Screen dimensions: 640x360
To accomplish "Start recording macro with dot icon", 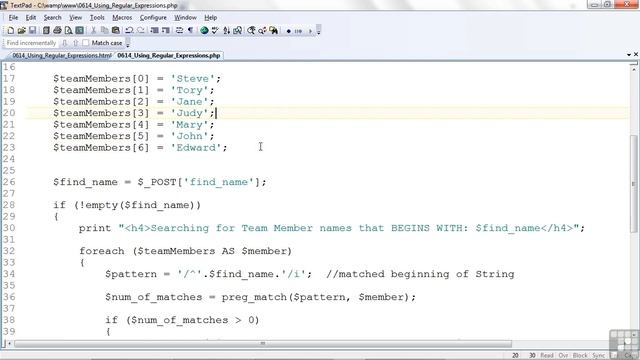I will coord(288,31).
